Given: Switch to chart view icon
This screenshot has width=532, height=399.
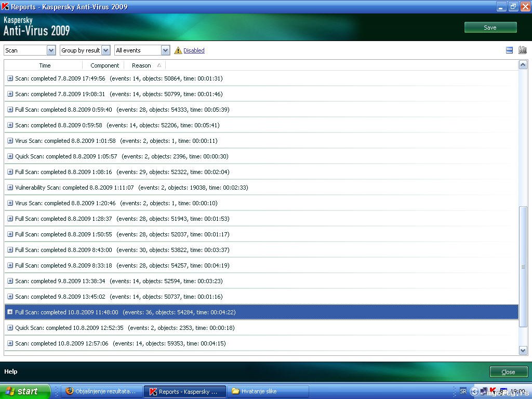Looking at the screenshot, I should pyautogui.click(x=523, y=50).
